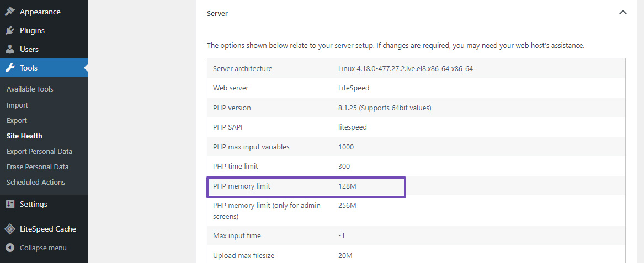Image resolution: width=644 pixels, height=263 pixels.
Task: Open the Settings menu label
Action: 34,204
